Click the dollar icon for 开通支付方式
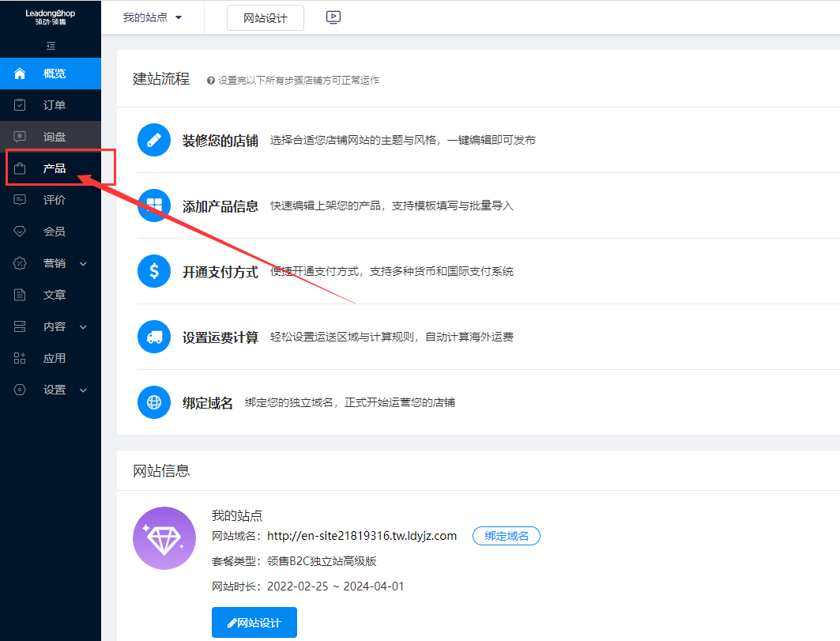840x641 pixels. pos(154,271)
